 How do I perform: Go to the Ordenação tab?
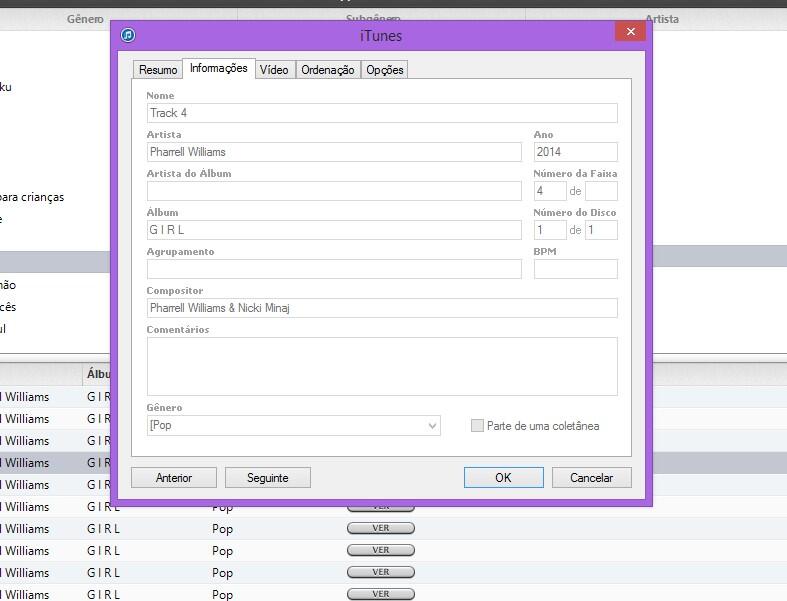tap(328, 70)
